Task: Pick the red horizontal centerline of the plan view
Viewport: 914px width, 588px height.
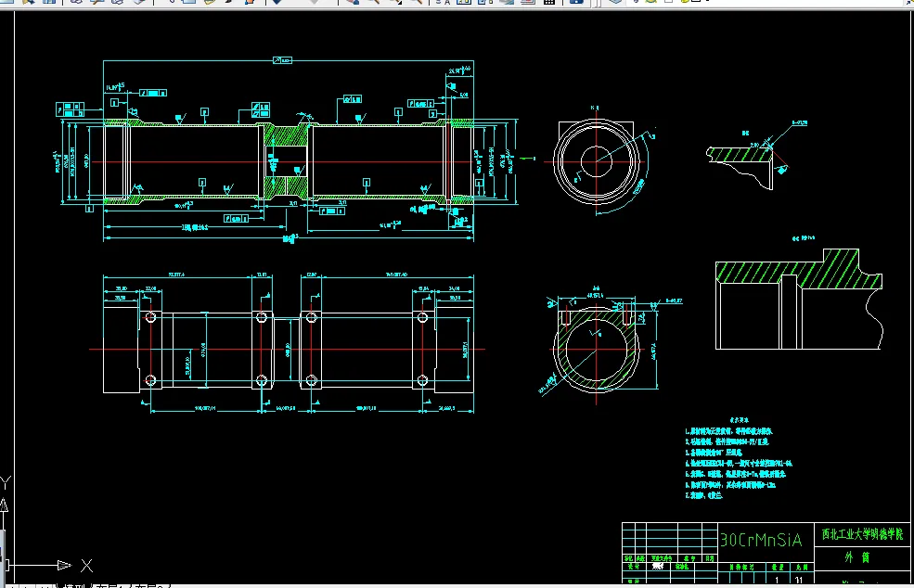Action: 287,350
